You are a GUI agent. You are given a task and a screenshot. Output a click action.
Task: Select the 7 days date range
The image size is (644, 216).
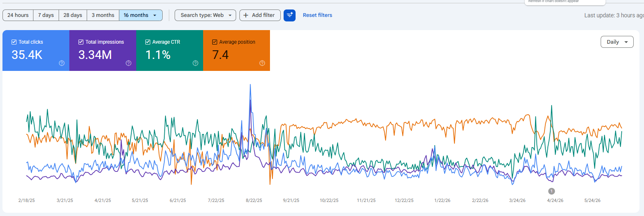pos(46,15)
